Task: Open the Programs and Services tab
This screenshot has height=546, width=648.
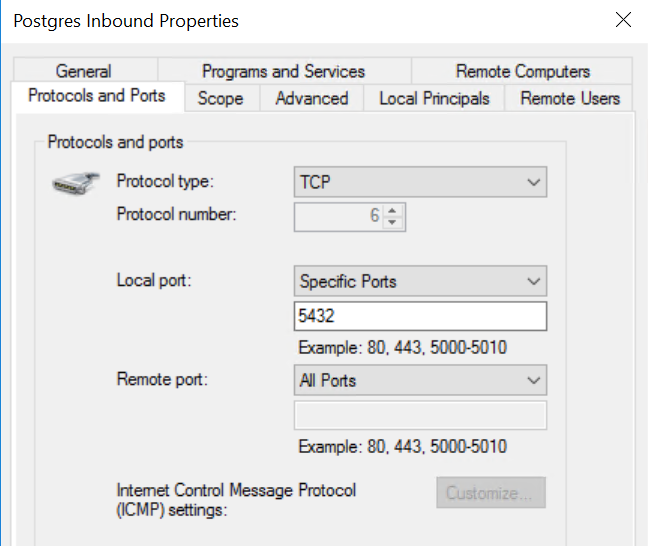Action: 284,71
